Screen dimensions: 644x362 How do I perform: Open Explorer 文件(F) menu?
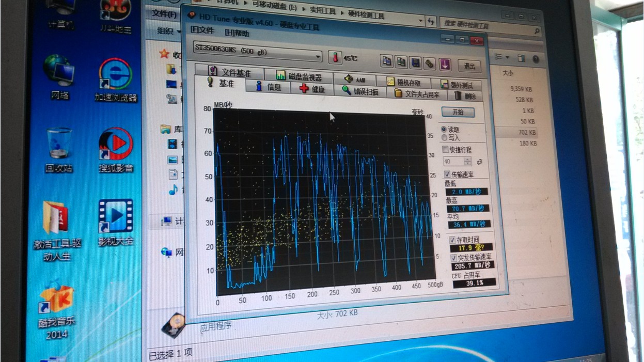coord(165,13)
